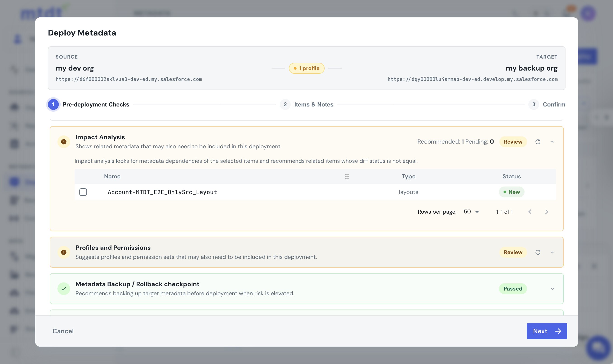The image size is (613, 364).
Task: Expand Metadata Backup / Rollback checkpoint section
Action: click(x=552, y=289)
